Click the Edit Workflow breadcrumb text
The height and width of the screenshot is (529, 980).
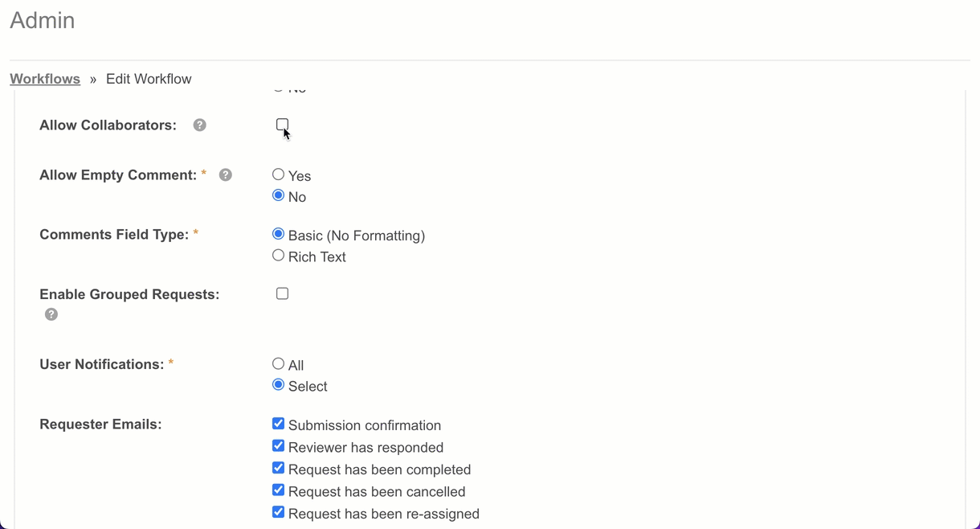pyautogui.click(x=149, y=79)
